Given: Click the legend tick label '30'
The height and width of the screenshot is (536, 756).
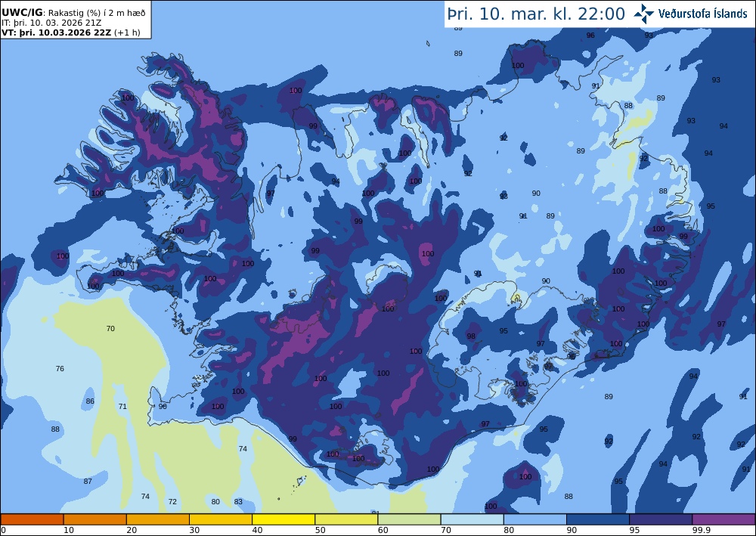Looking at the screenshot, I should tap(195, 530).
